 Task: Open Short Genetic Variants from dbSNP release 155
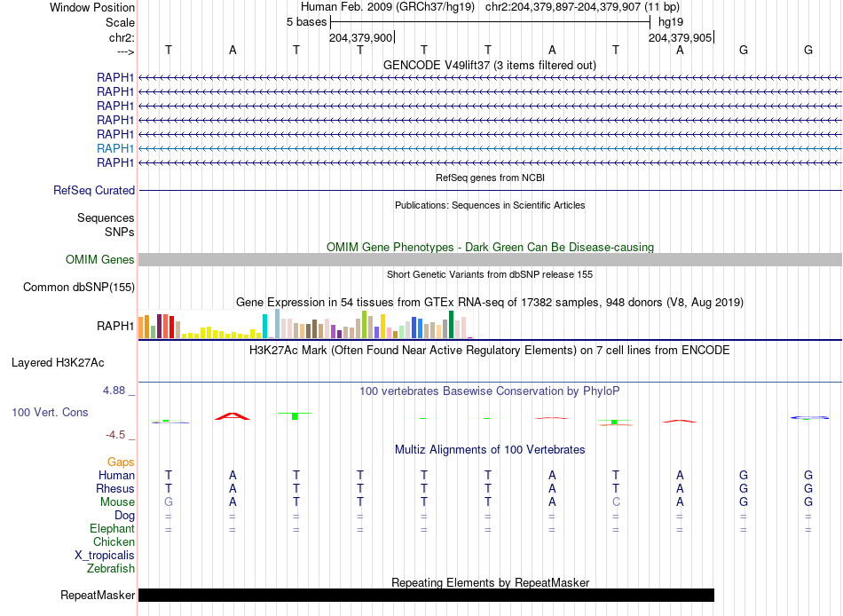point(490,274)
